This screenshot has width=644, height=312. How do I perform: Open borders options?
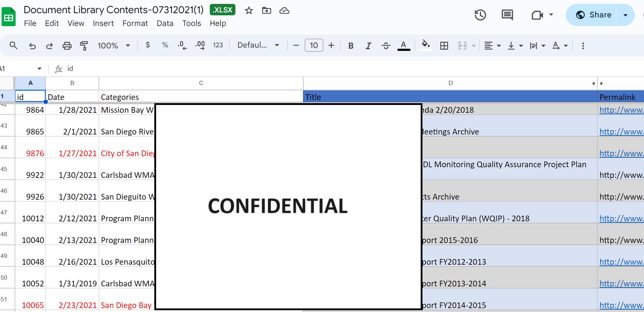pyautogui.click(x=444, y=46)
